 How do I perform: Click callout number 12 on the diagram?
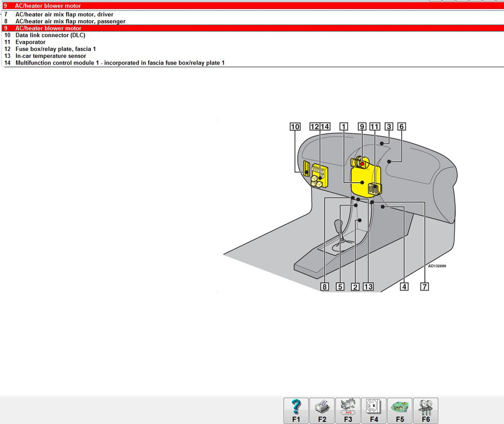[x=315, y=127]
